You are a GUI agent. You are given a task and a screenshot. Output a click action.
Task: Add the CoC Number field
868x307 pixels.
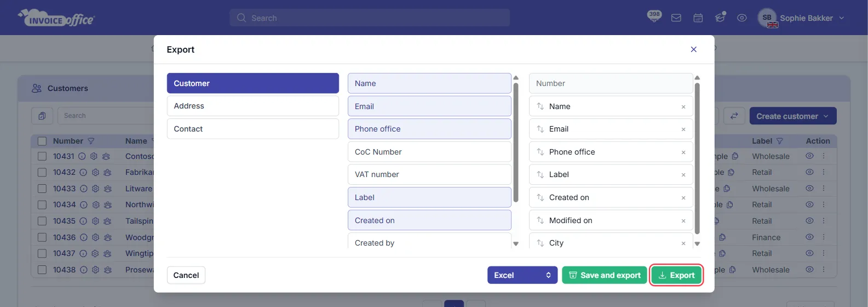429,152
